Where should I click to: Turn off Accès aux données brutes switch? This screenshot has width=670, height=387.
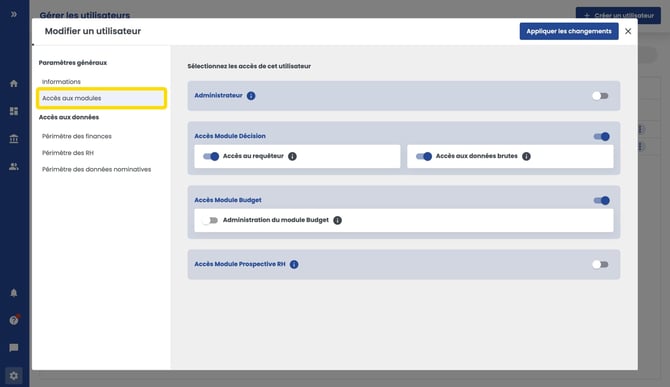[x=424, y=156]
